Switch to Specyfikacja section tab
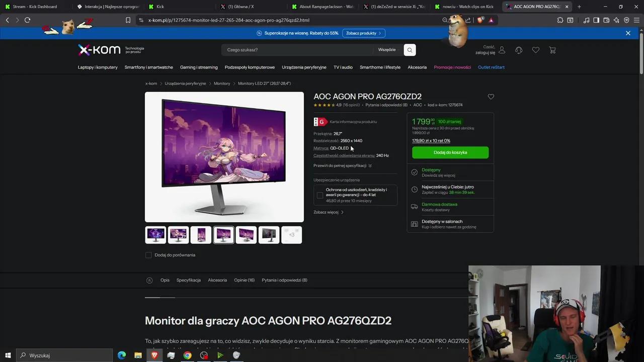 (x=189, y=280)
